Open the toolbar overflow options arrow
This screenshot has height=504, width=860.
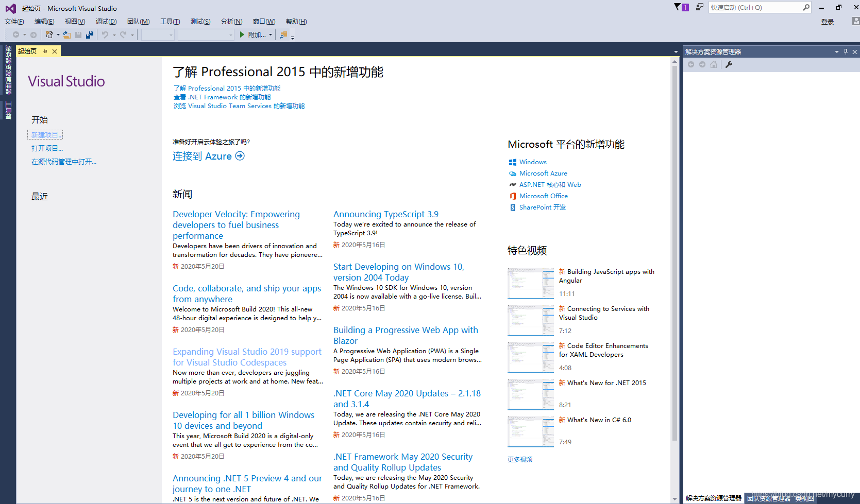coord(293,37)
